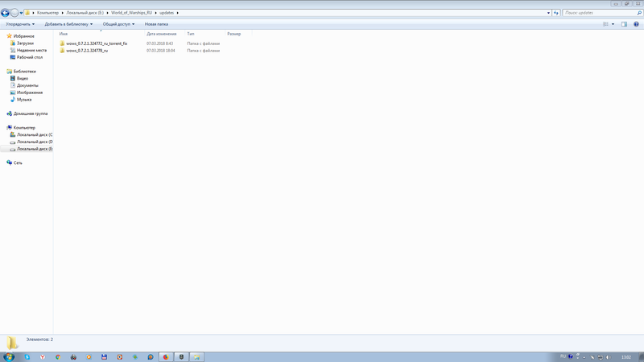Click RU language indicator in tray
This screenshot has width=644, height=362.
(563, 356)
